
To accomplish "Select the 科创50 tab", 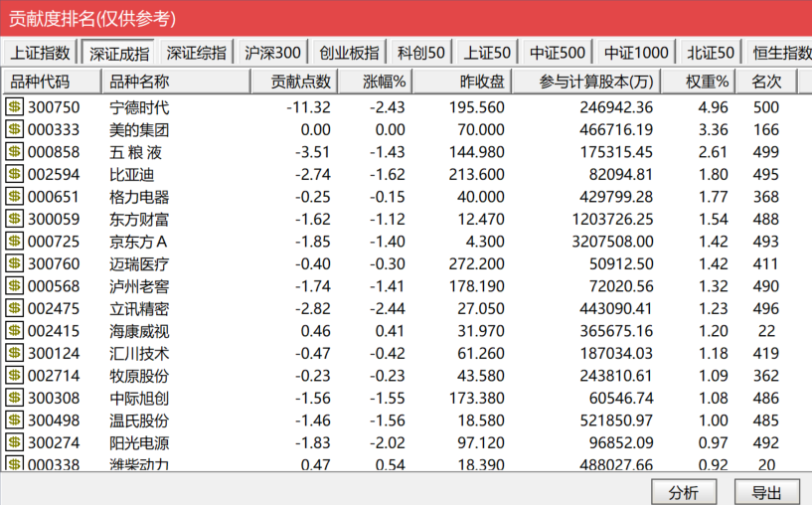I will point(421,53).
